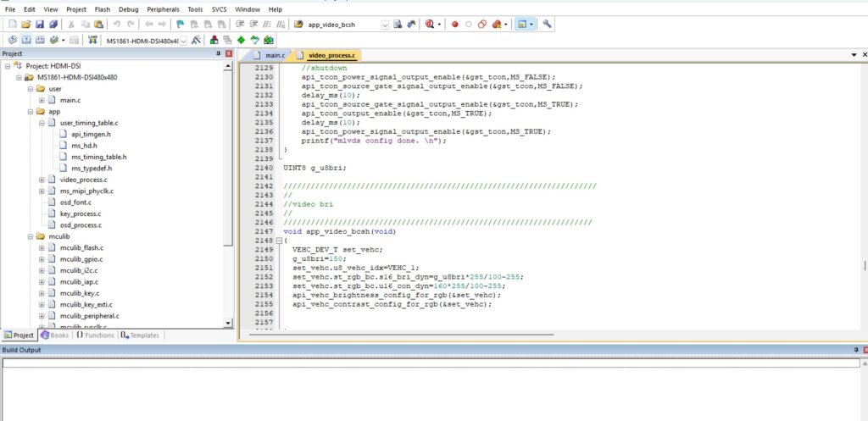
Task: Expand mculib_flash.c node
Action: click(42, 248)
